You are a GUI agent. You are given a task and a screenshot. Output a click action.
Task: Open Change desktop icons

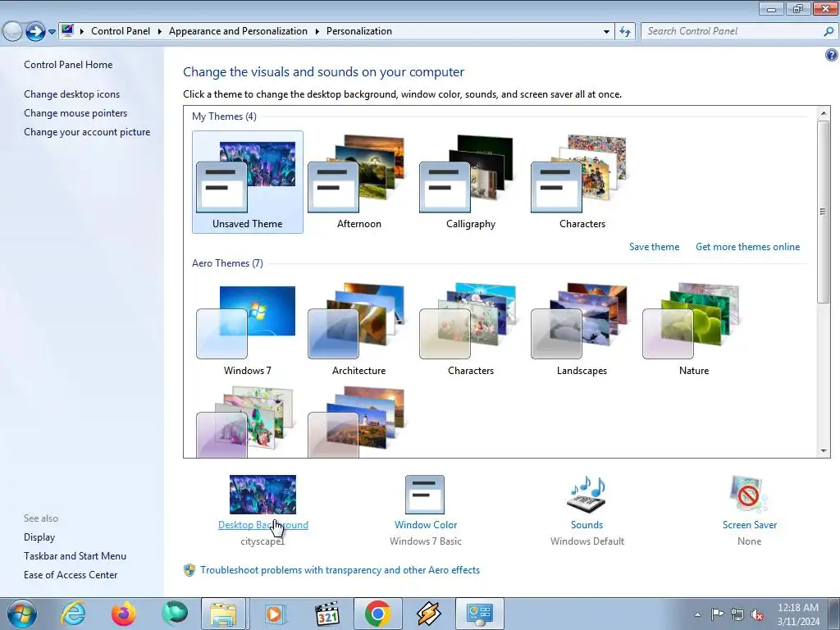[72, 94]
